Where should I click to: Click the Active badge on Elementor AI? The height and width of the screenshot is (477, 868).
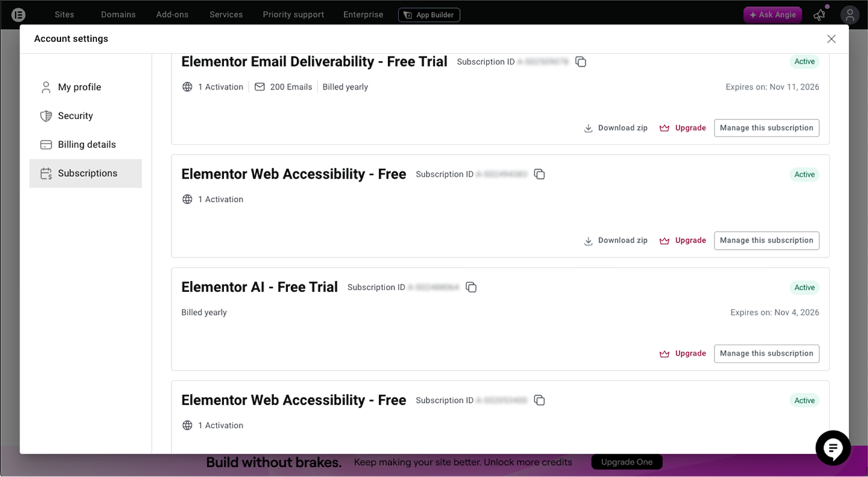(805, 288)
